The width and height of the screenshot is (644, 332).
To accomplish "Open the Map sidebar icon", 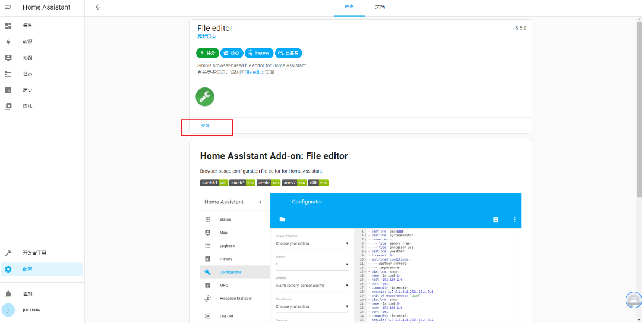I will [8, 58].
